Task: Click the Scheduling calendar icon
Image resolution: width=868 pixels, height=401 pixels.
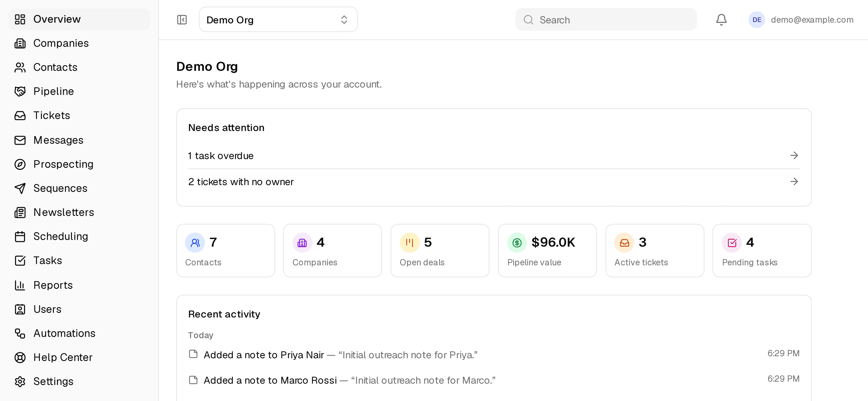Action: (20, 236)
